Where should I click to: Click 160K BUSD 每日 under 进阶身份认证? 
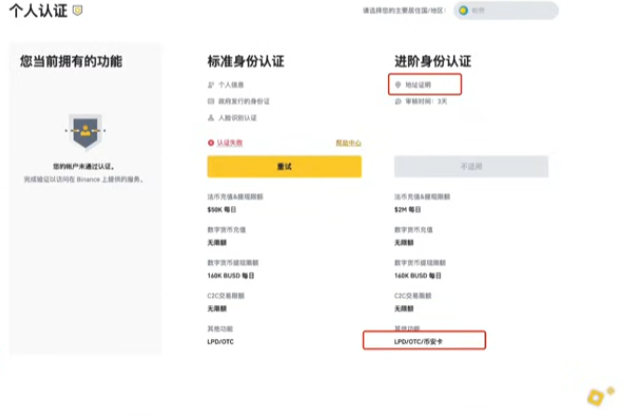click(417, 276)
